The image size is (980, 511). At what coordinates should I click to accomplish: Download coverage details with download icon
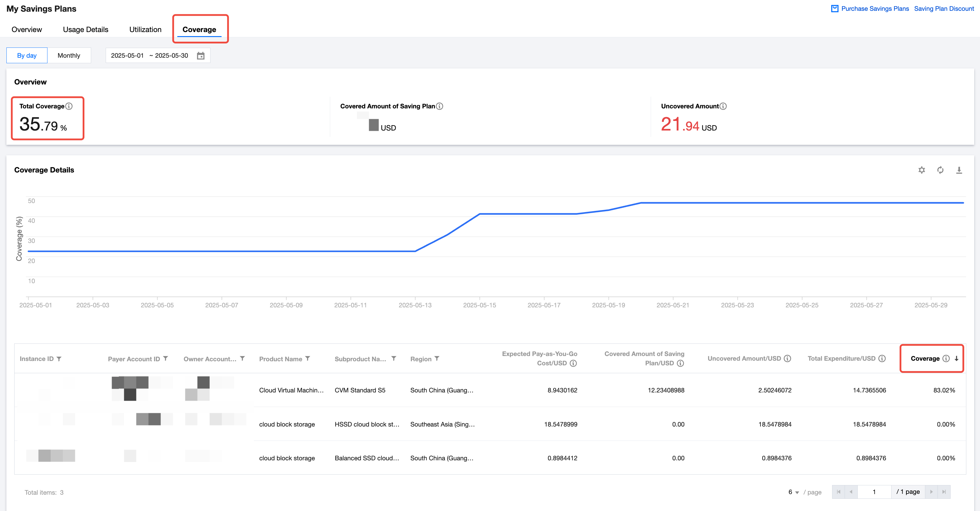tap(959, 170)
